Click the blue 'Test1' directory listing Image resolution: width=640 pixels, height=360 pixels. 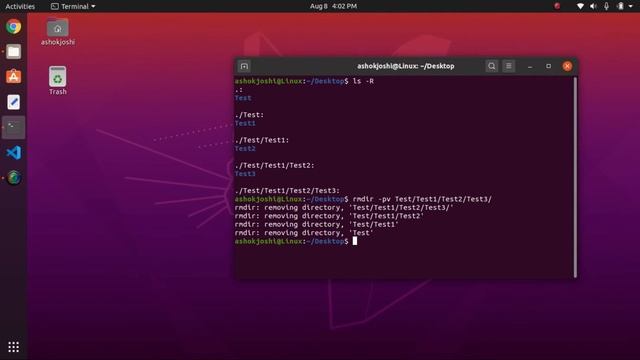click(x=245, y=123)
